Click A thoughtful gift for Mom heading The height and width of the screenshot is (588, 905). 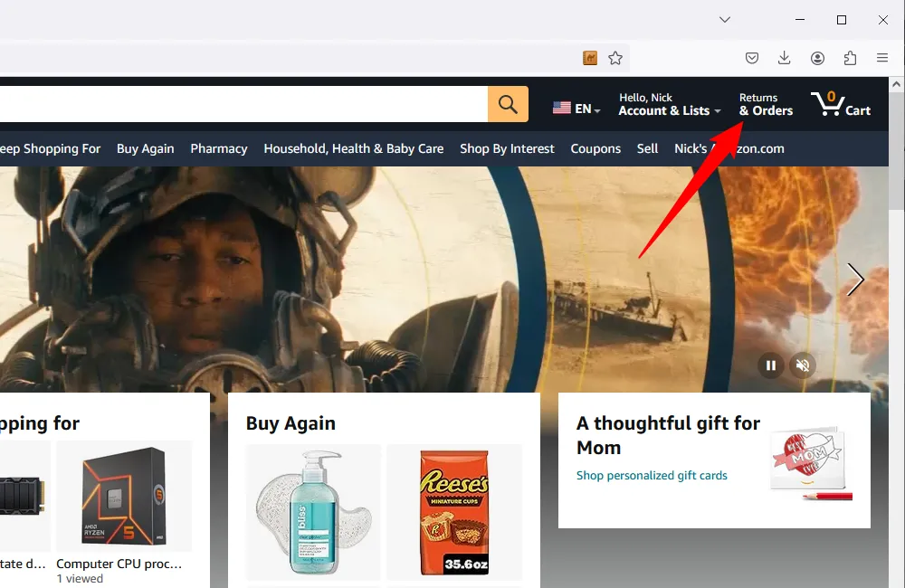[x=669, y=435]
